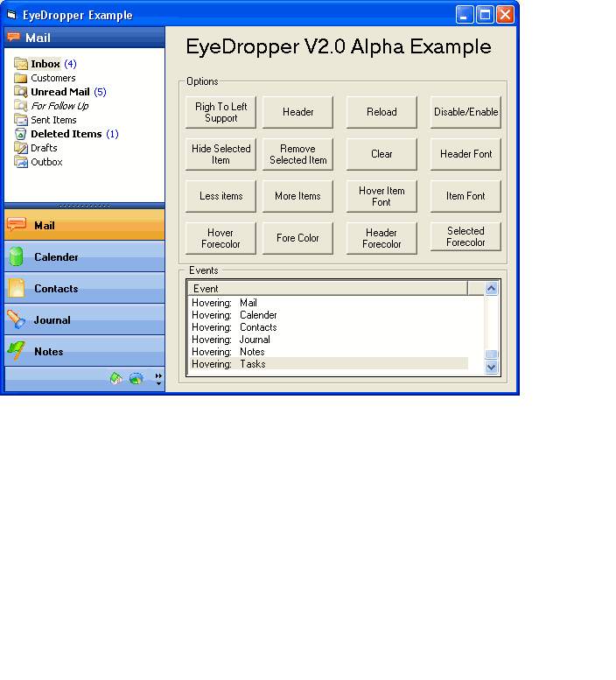Select For Follow Up folder
This screenshot has width=616, height=680.
point(59,106)
